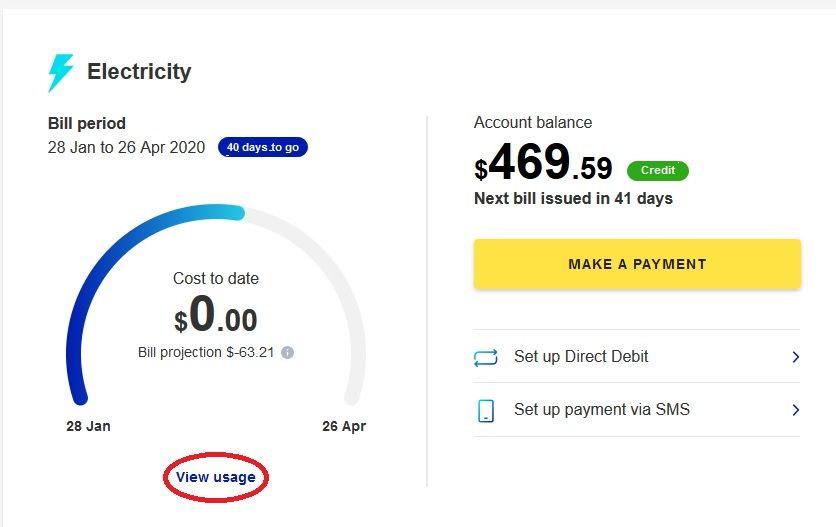
Task: Select the Set up Direct Debit option
Action: (581, 357)
